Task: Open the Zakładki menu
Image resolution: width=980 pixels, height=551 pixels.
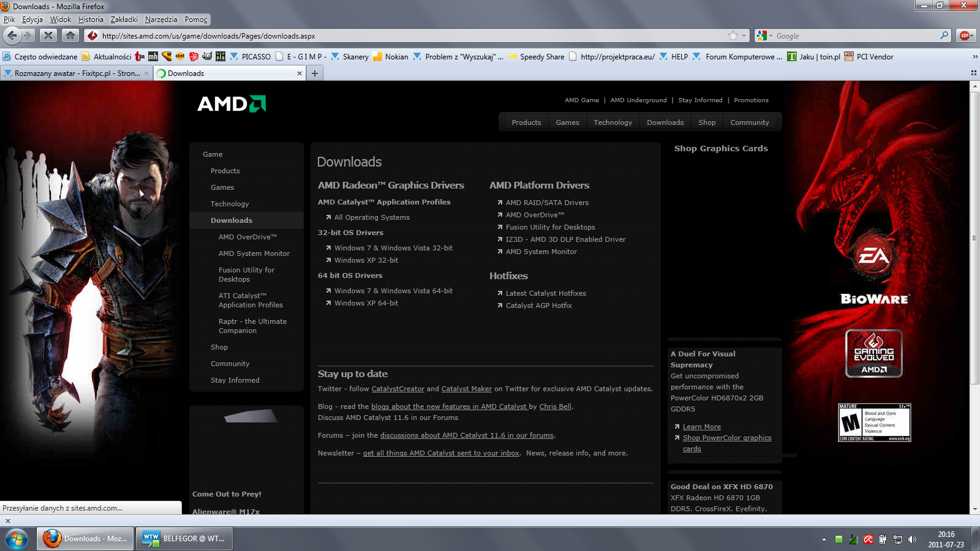Action: coord(124,20)
